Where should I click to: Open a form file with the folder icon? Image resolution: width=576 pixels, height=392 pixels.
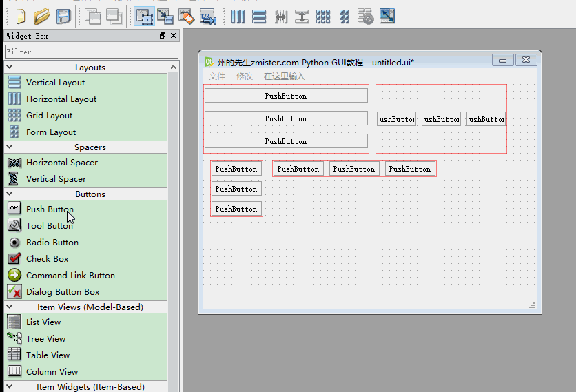pos(41,17)
